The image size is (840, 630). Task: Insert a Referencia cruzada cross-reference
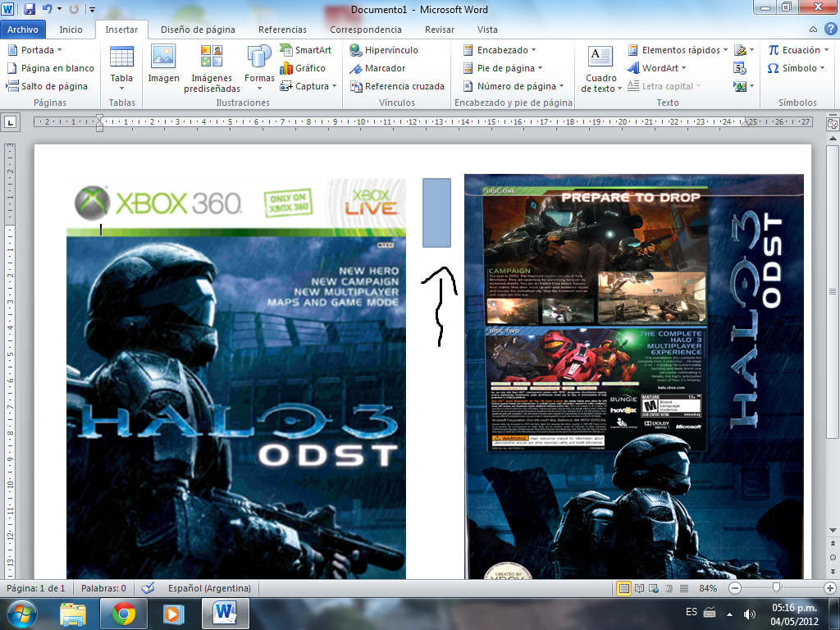pos(397,86)
